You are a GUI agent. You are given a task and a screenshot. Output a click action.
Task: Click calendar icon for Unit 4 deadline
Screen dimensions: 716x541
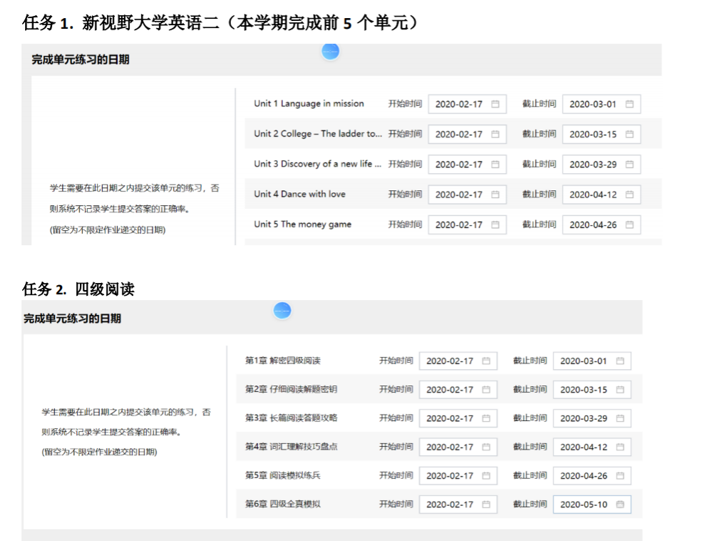click(x=630, y=195)
